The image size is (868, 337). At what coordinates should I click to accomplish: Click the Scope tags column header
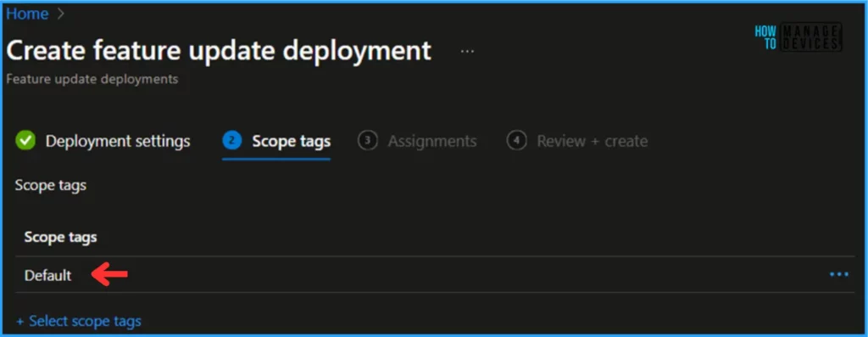pyautogui.click(x=61, y=238)
